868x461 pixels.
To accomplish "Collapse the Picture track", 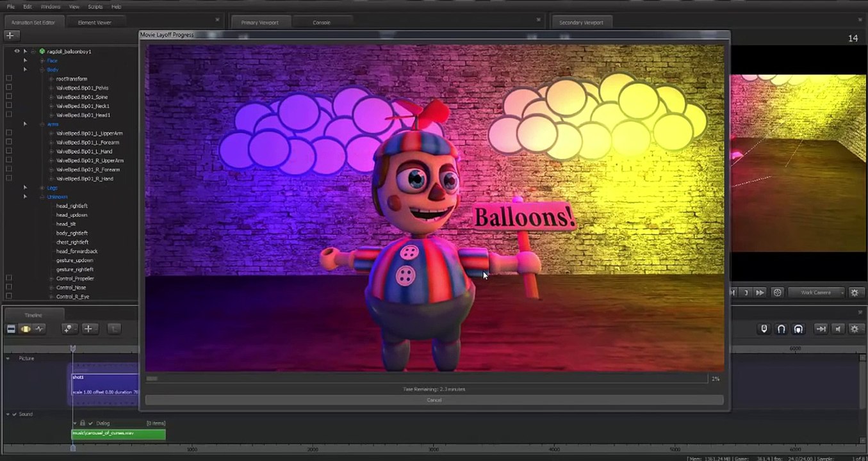I will (8, 359).
